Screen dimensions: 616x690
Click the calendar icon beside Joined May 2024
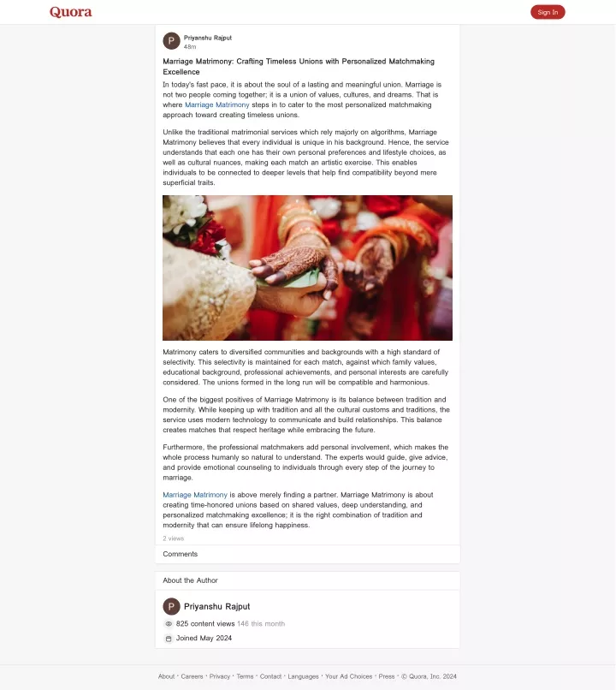(x=169, y=638)
